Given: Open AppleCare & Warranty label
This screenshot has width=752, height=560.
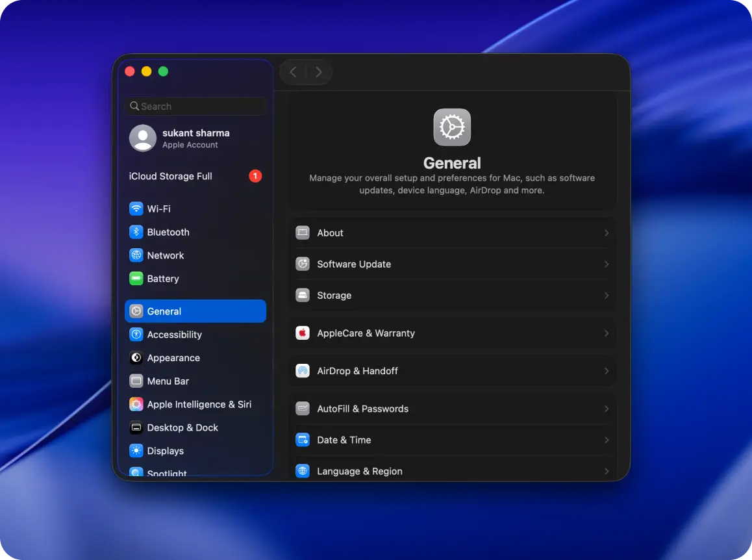Looking at the screenshot, I should (x=366, y=333).
